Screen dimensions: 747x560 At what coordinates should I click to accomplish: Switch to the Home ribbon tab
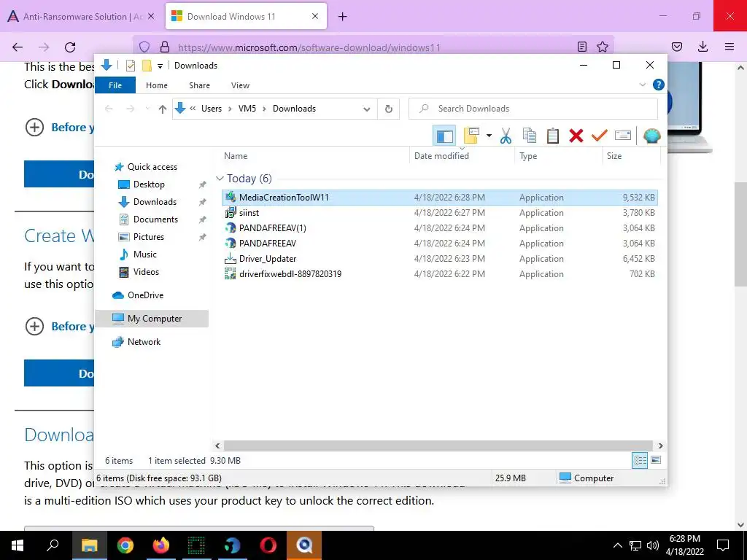(x=157, y=85)
